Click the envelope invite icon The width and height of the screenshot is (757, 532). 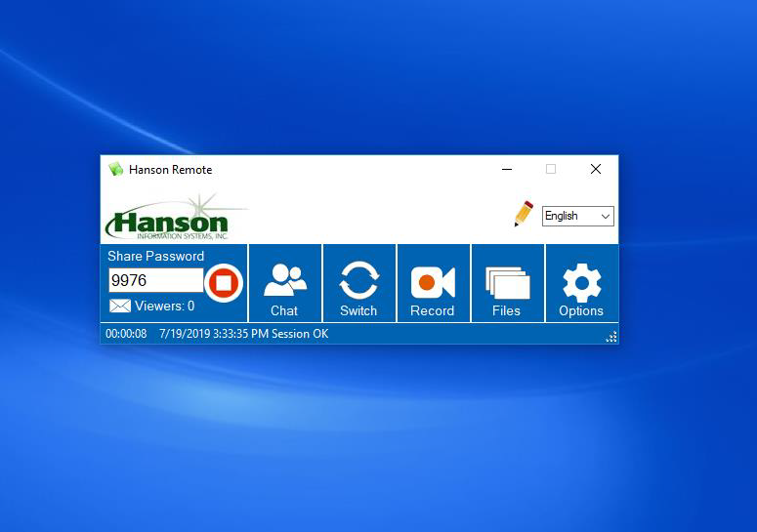(120, 306)
